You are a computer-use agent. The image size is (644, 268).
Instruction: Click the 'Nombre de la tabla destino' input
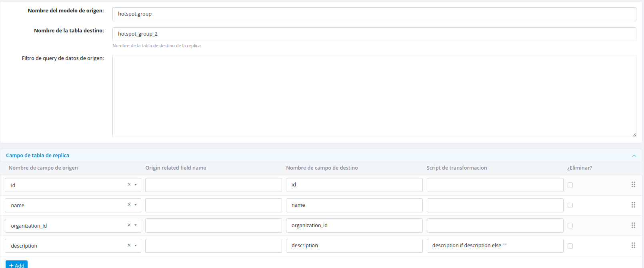tap(374, 34)
